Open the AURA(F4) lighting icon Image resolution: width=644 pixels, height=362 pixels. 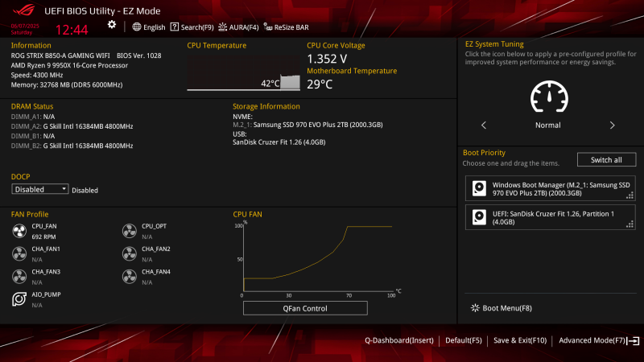click(222, 27)
